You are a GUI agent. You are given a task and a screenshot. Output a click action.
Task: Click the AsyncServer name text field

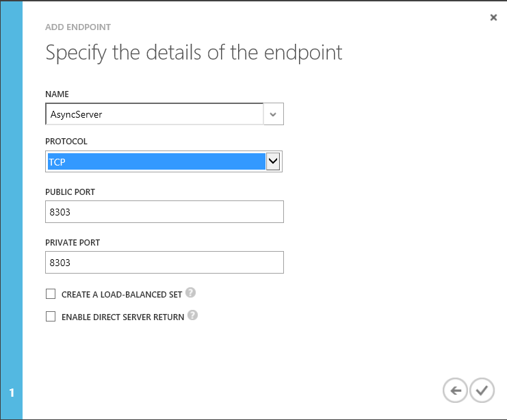click(x=154, y=114)
